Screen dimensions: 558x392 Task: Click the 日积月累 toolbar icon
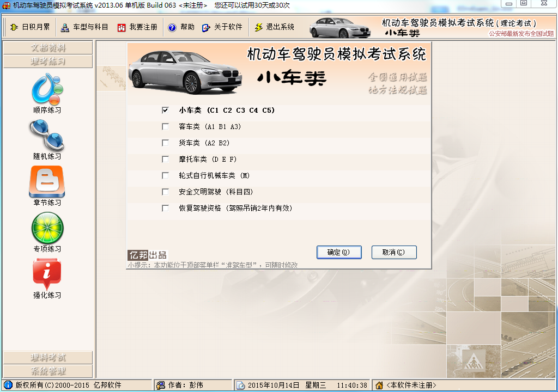pos(25,27)
